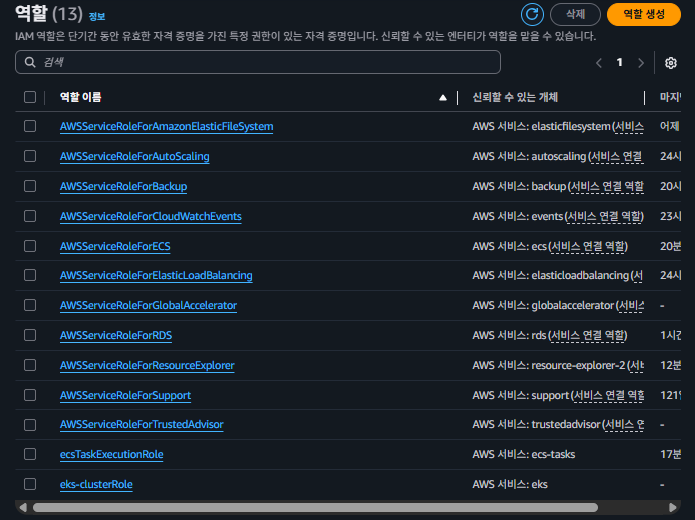Click the horizontal scrollbar thumb
The width and height of the screenshot is (695, 520).
315,507
